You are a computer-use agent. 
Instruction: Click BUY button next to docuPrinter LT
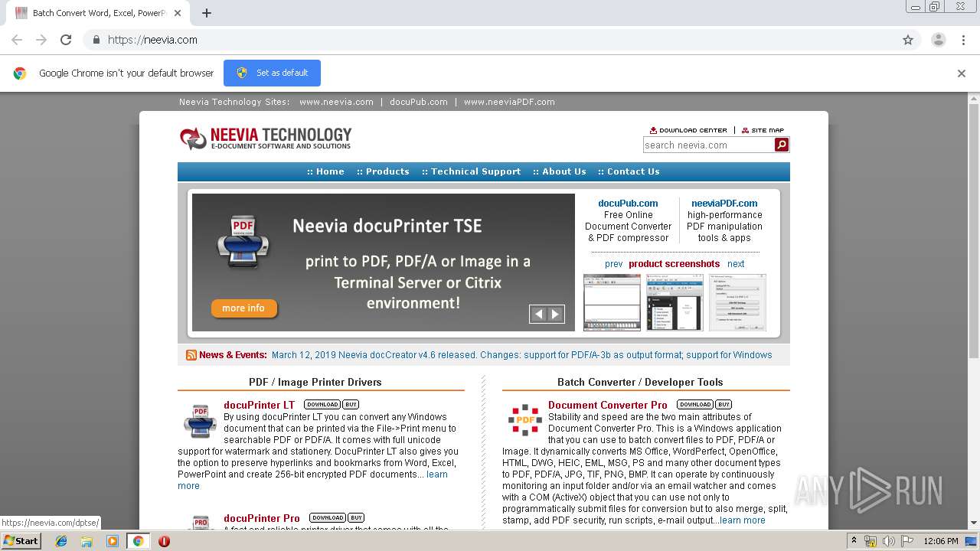351,404
